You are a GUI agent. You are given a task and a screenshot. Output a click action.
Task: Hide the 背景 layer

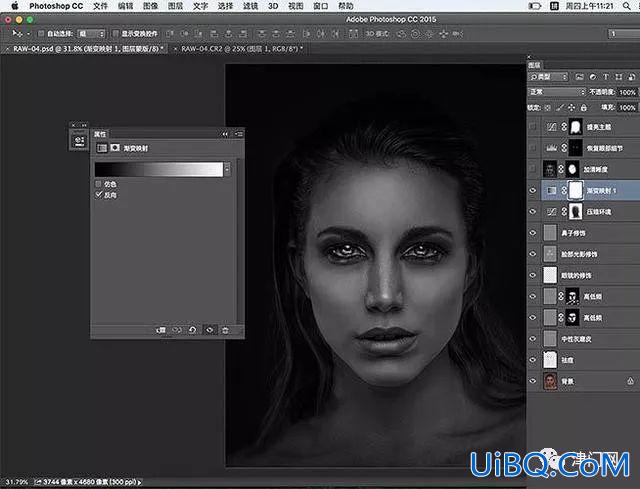533,381
